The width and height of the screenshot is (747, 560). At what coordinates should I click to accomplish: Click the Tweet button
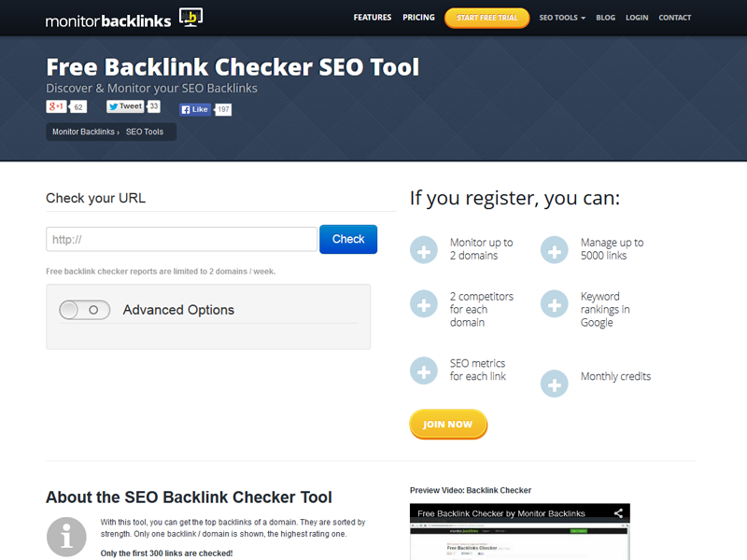point(126,106)
